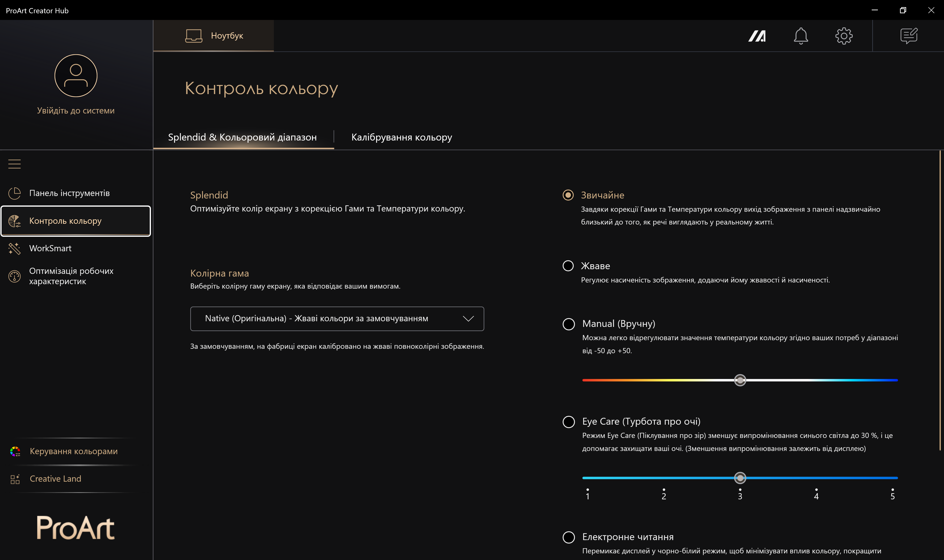This screenshot has height=560, width=944.
Task: Select the Жваве radio button
Action: [568, 266]
